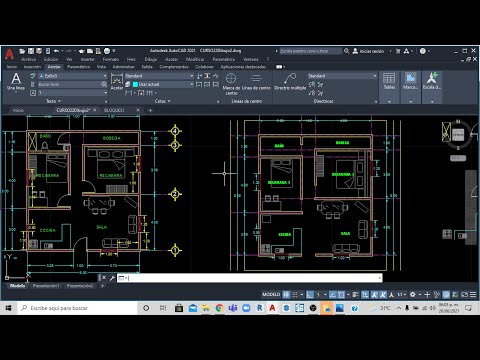Screen dimensions: 480x360
Task: Click the Línea de centro tool
Action: (x=256, y=82)
